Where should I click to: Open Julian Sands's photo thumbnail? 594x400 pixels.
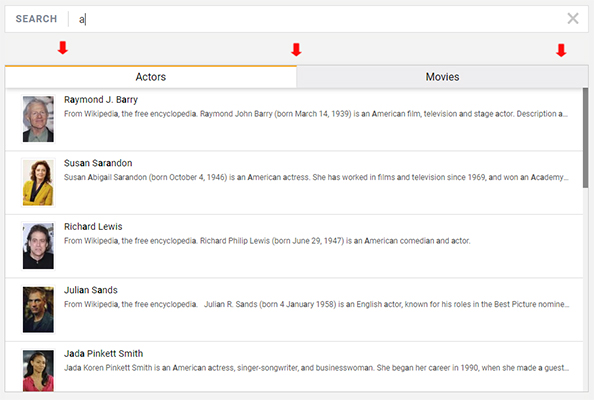[38, 309]
